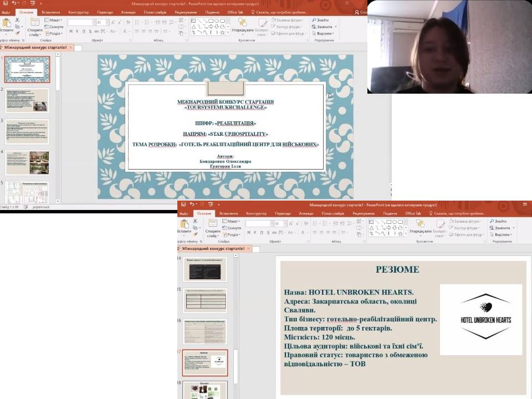The height and width of the screenshot is (399, 532).
Task: Click Скинути icon in bottom window ribbon
Action: click(x=232, y=228)
